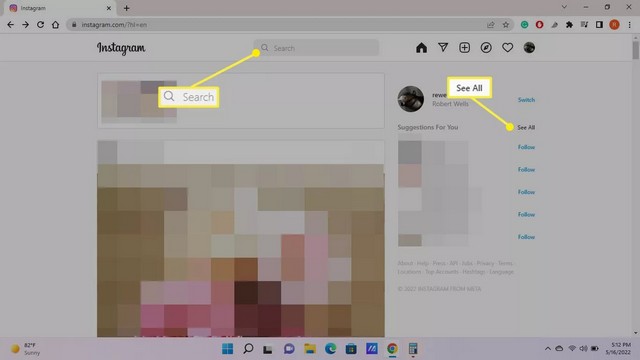Click Switch next to Robert Wells
This screenshot has height=360, width=640.
526,100
